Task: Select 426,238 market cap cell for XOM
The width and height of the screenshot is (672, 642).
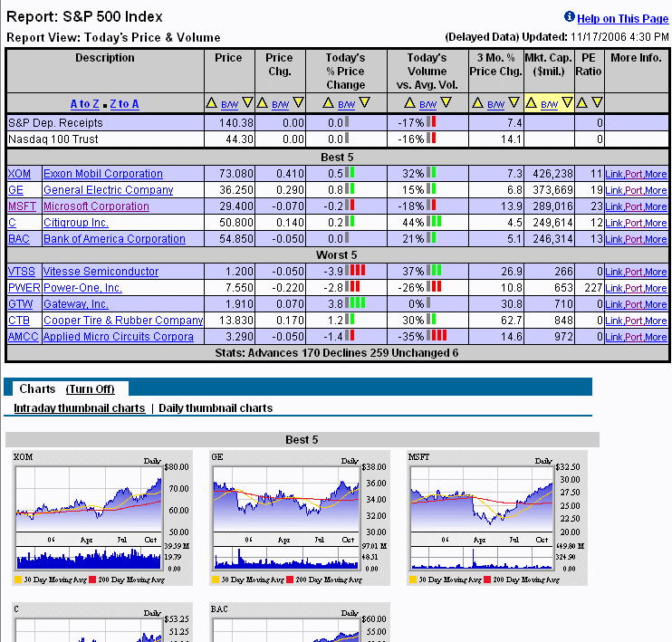Action: click(549, 174)
